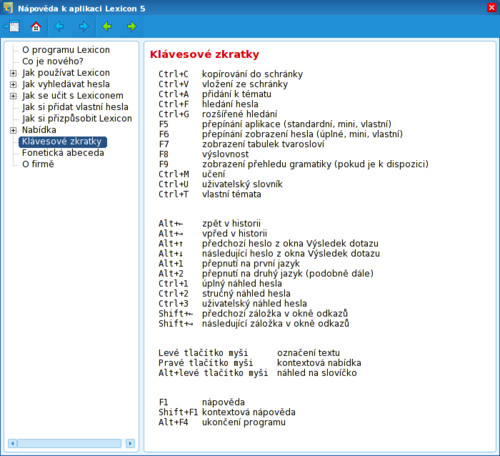Click 'náhled na slovíčko' text
This screenshot has width=500, height=456.
click(x=317, y=373)
